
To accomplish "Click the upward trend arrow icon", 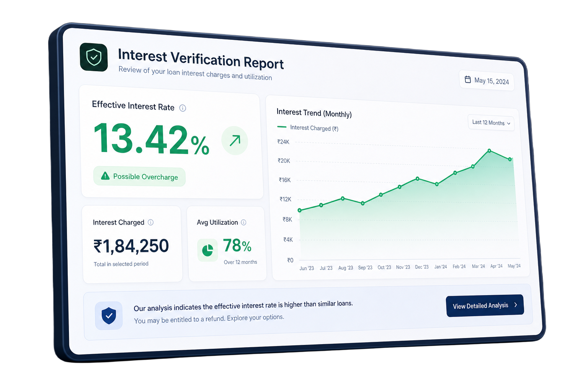I will [x=235, y=140].
